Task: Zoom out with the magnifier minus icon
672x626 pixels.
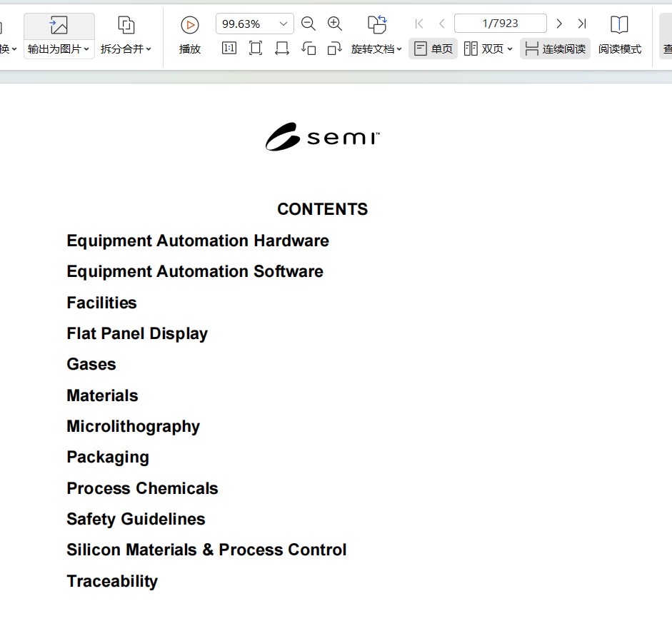Action: [308, 24]
